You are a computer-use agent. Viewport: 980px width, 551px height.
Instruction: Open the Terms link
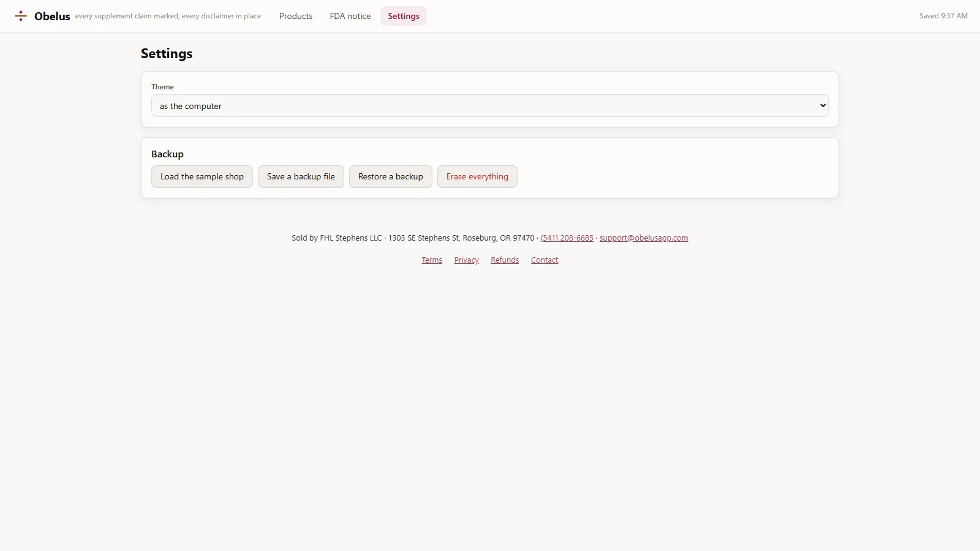pos(432,260)
